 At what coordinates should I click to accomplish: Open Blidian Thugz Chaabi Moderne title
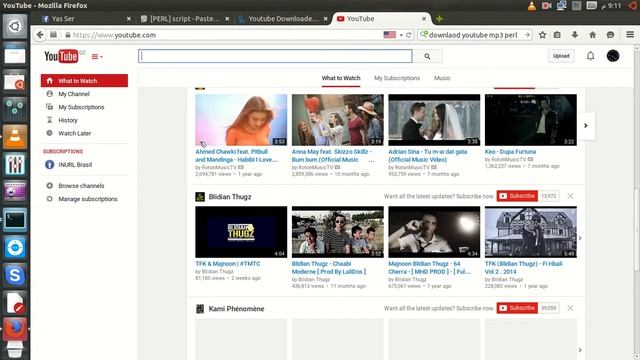[x=329, y=268]
